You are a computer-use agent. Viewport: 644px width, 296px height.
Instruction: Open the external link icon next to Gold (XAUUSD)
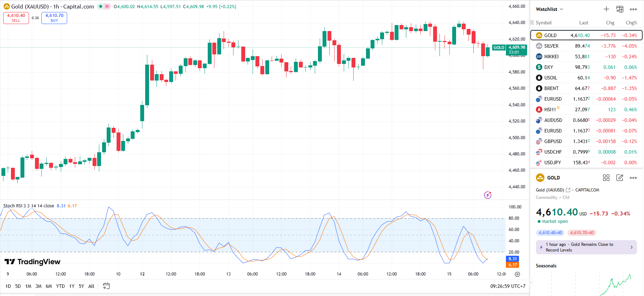(x=568, y=190)
